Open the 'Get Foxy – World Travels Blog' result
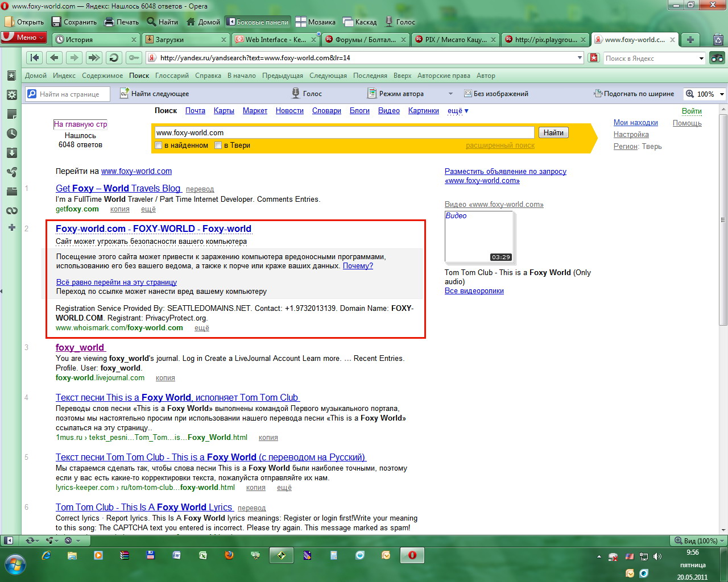This screenshot has width=728, height=582. pyautogui.click(x=118, y=188)
